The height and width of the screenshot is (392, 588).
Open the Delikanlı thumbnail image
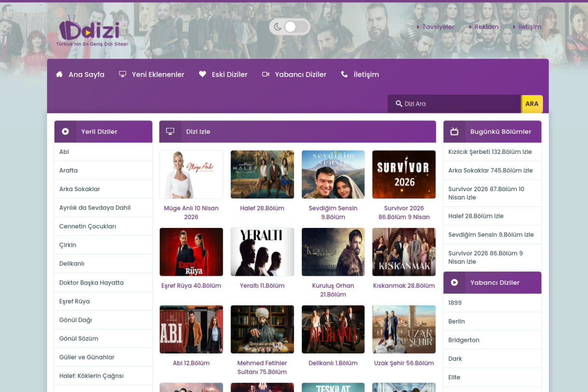click(x=333, y=330)
